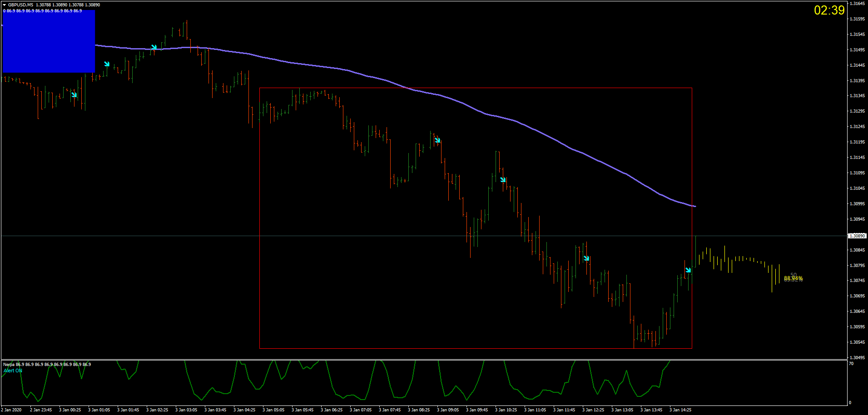868x415 pixels.
Task: Click price axis label 1.30995
Action: pyautogui.click(x=857, y=204)
